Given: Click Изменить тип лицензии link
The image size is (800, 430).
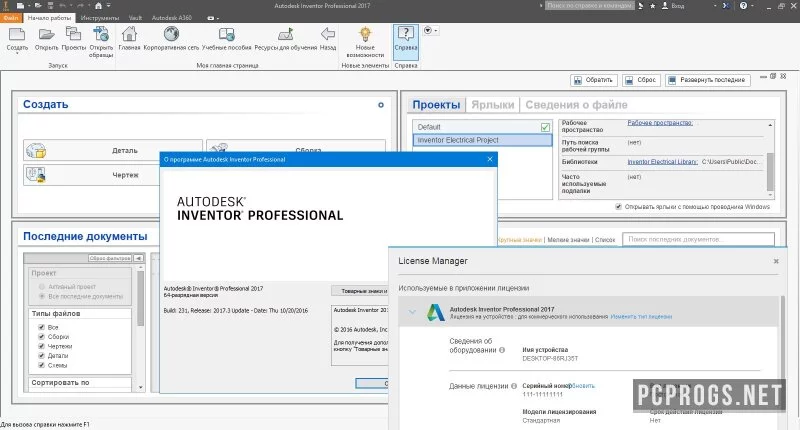Looking at the screenshot, I should 641,317.
